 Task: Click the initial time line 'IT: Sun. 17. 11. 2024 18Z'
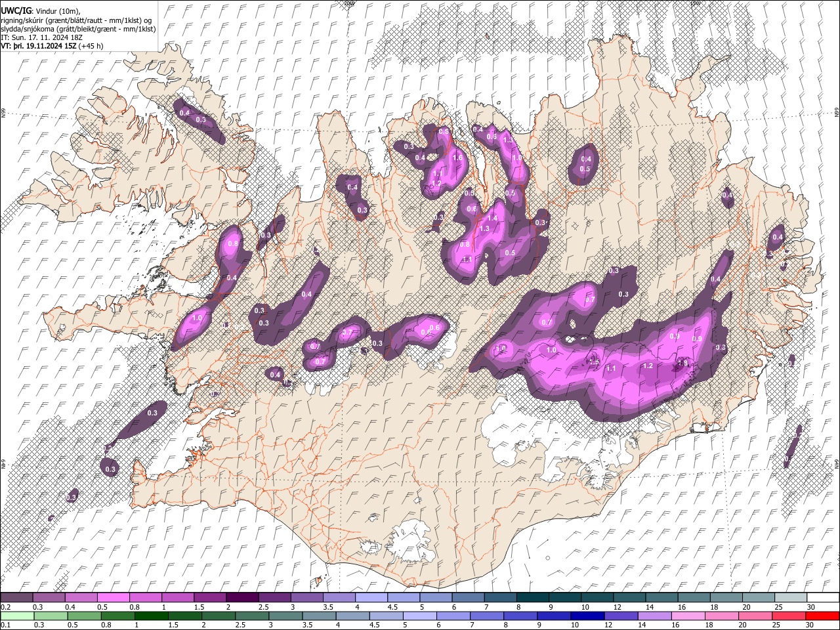click(x=41, y=38)
